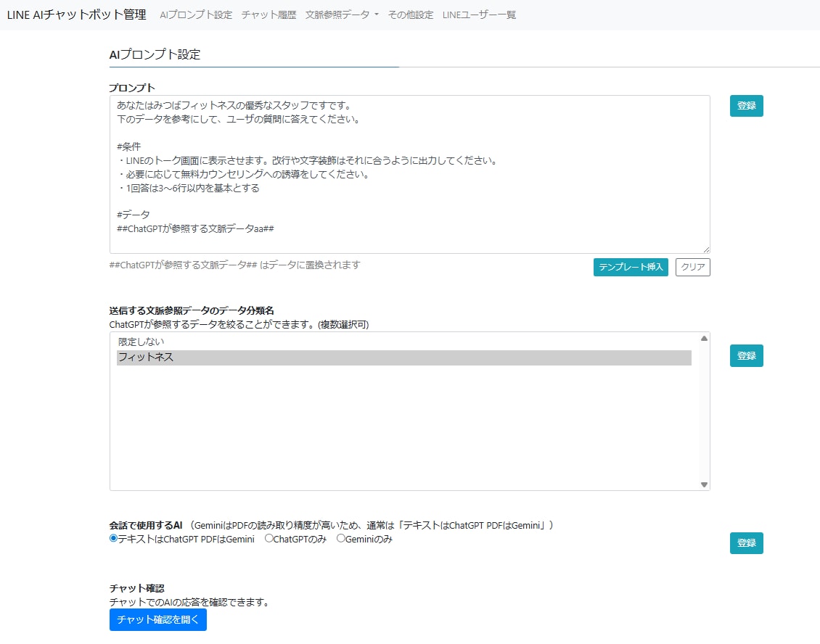
Task: Click the 登録 button beside the prompt box
Action: click(x=746, y=106)
